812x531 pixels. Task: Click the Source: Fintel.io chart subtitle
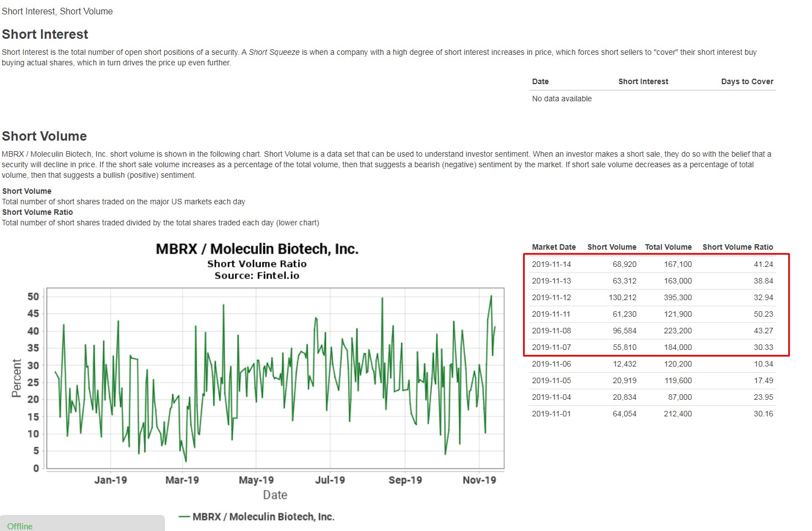[x=257, y=276]
